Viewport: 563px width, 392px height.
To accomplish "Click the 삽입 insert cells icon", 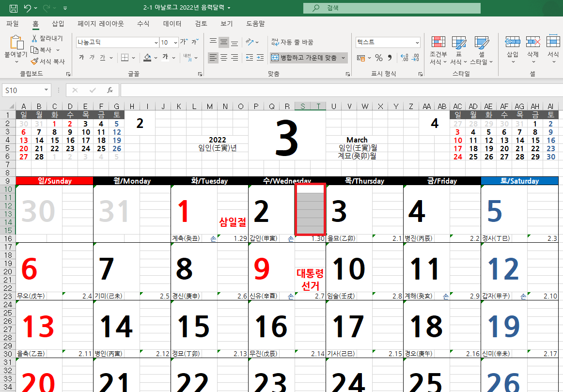I will tap(513, 42).
